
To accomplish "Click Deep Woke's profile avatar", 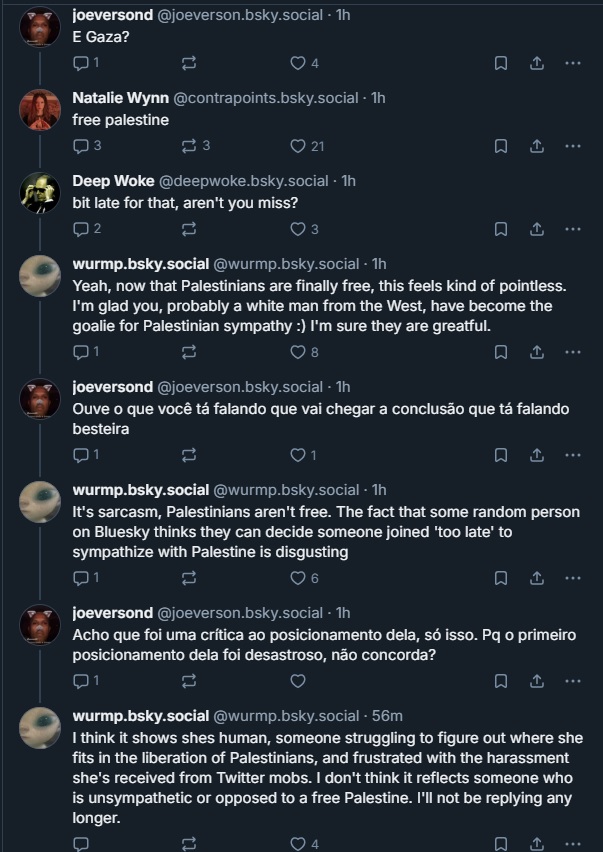I will pyautogui.click(x=41, y=193).
